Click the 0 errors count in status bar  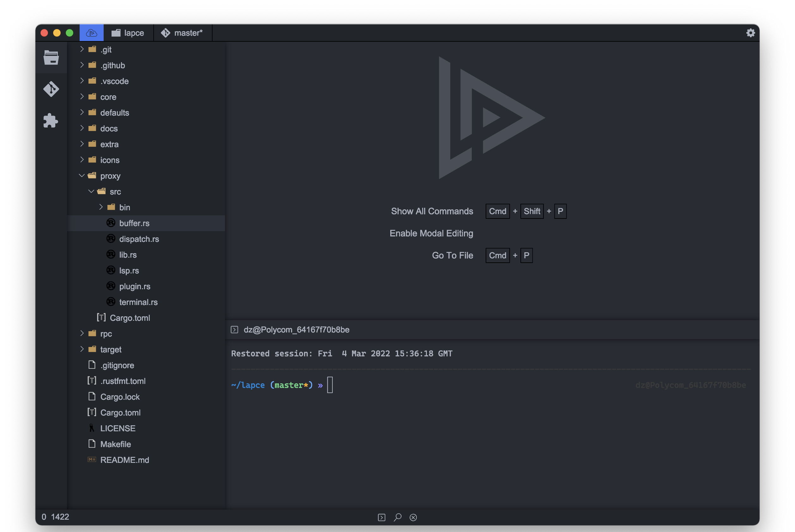pos(44,517)
